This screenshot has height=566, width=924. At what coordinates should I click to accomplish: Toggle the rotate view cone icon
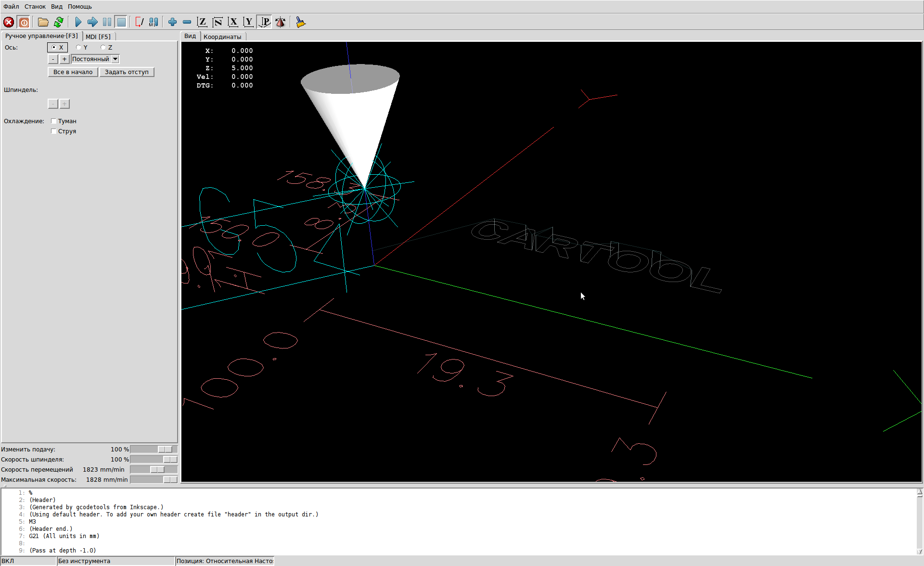(281, 22)
